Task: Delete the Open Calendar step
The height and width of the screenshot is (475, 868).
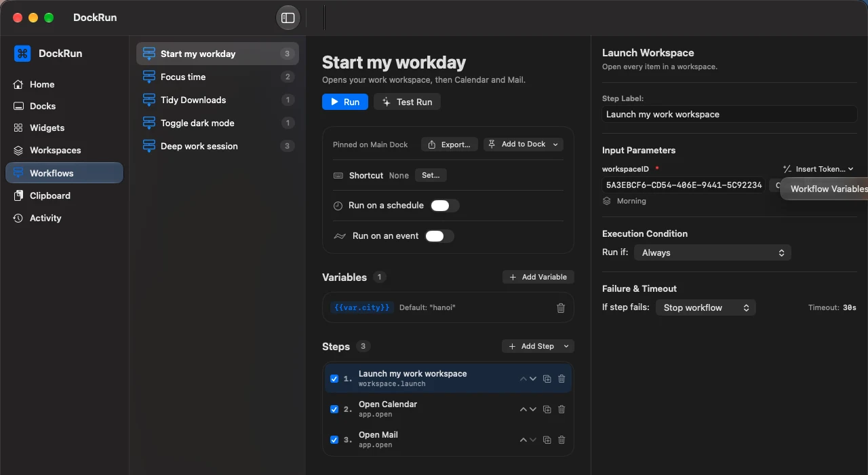Action: (561, 409)
